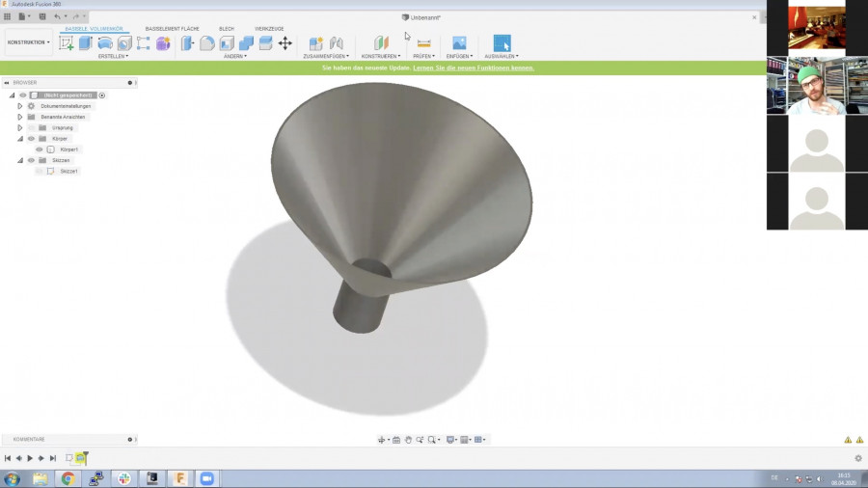
Task: Click the Pan hand icon in navigation bar
Action: (408, 440)
